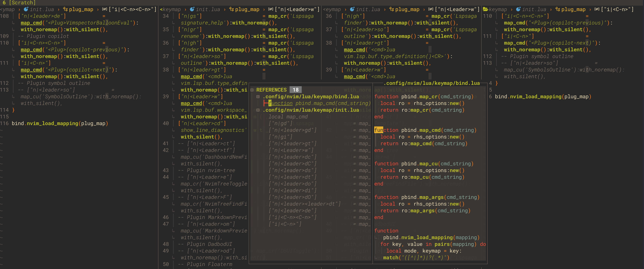644x269 pixels.
Task: Collapse the .config/nvim/lua/keymap/bind.lua reference group
Action: point(258,96)
